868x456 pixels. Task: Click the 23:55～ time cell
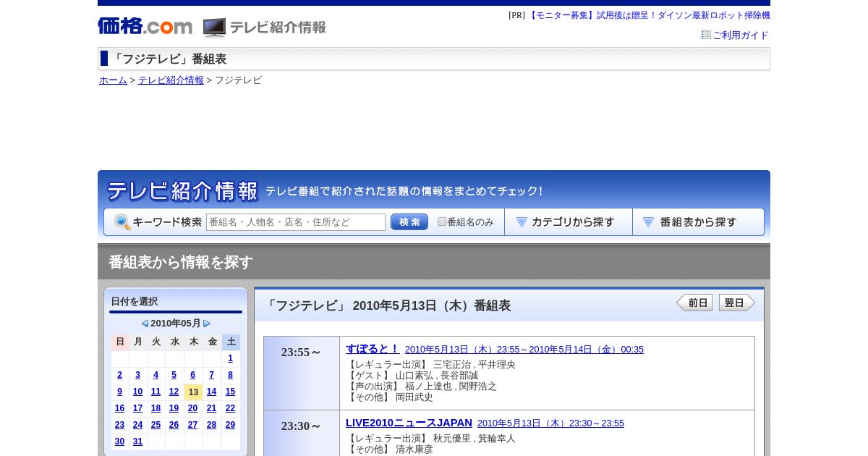point(302,373)
